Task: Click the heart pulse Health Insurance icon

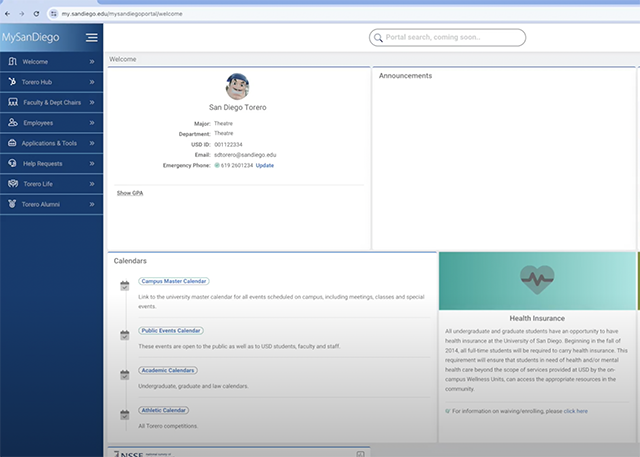Action: point(537,280)
